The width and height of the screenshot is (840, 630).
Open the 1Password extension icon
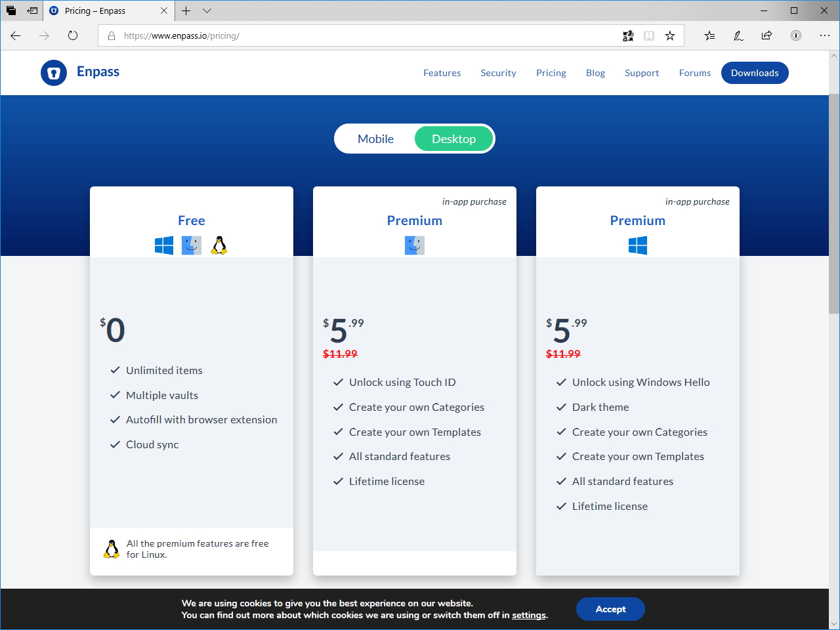point(796,35)
